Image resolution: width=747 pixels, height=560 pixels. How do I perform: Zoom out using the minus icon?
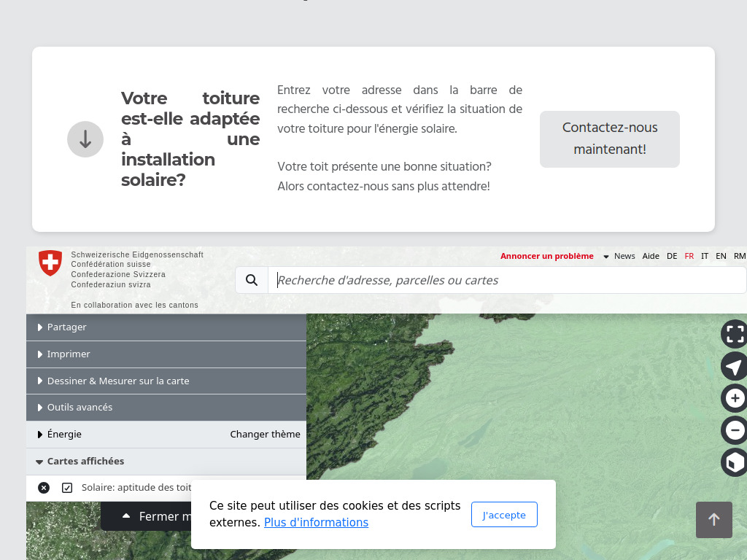point(734,430)
